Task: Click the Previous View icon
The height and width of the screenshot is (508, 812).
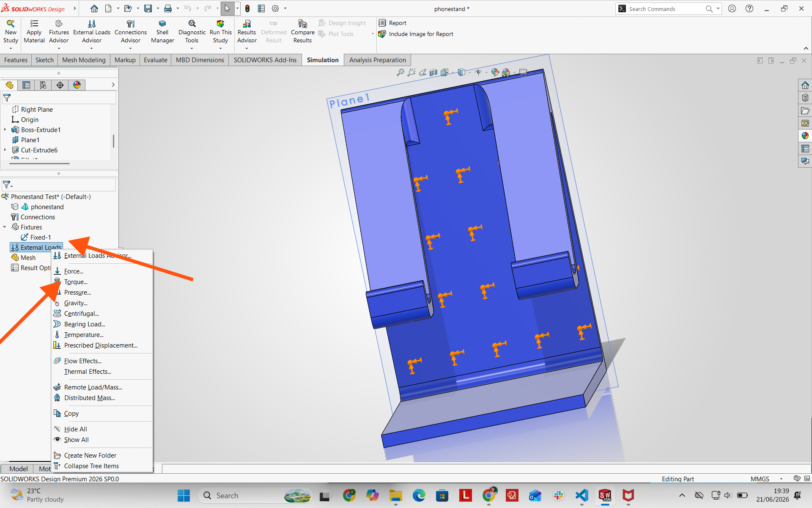Action: click(x=422, y=72)
